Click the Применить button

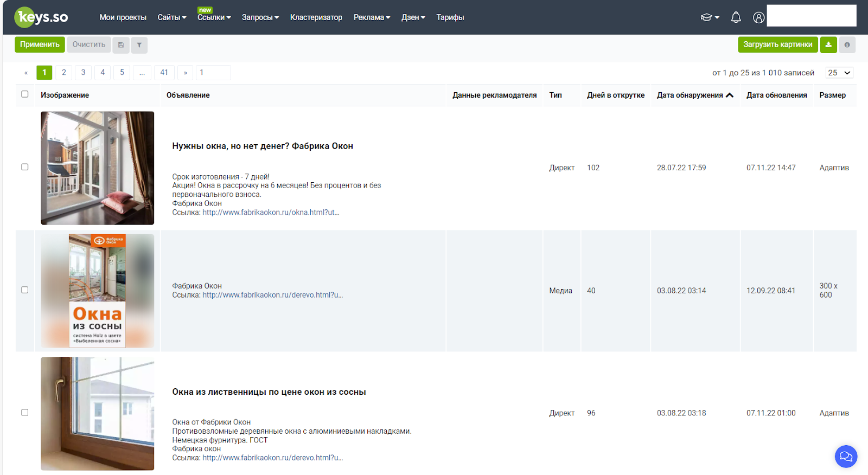point(40,44)
